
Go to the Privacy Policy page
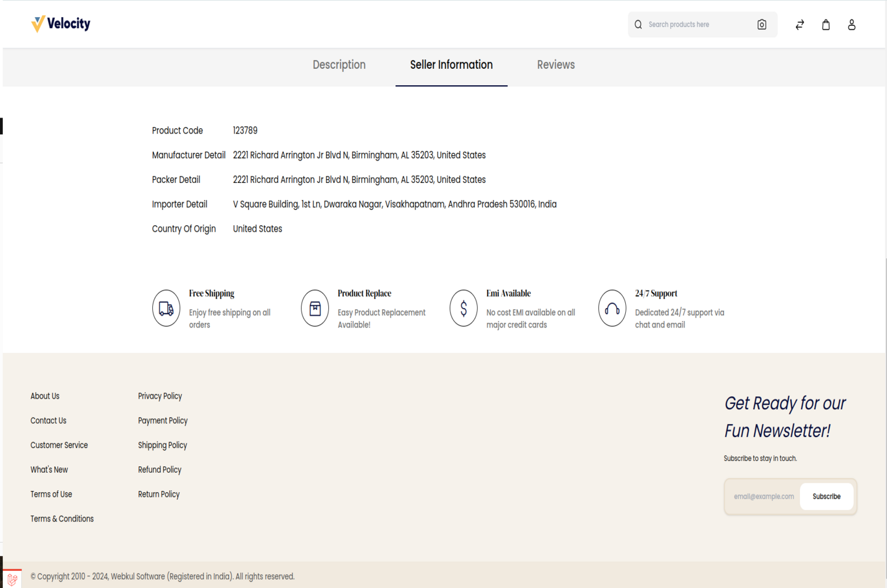(x=160, y=396)
